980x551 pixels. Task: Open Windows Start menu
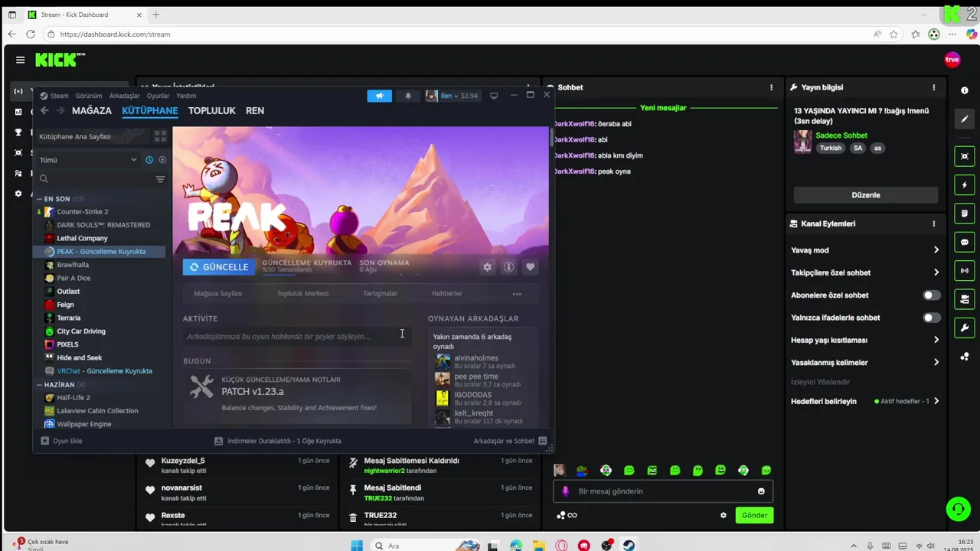click(x=357, y=546)
